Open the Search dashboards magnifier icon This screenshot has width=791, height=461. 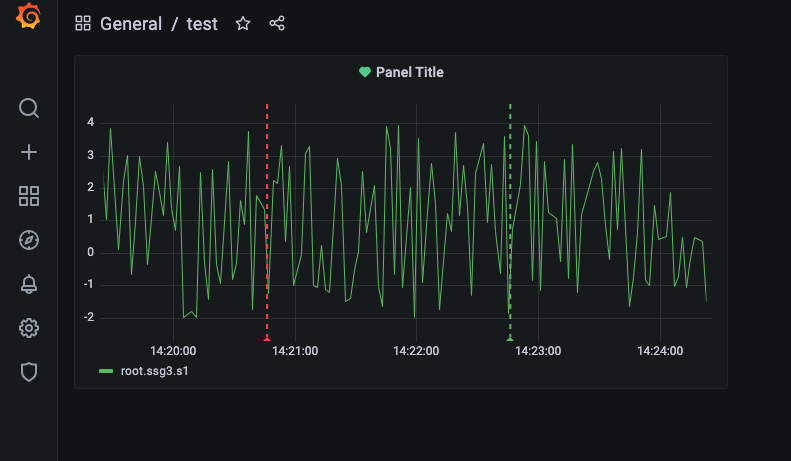(29, 108)
